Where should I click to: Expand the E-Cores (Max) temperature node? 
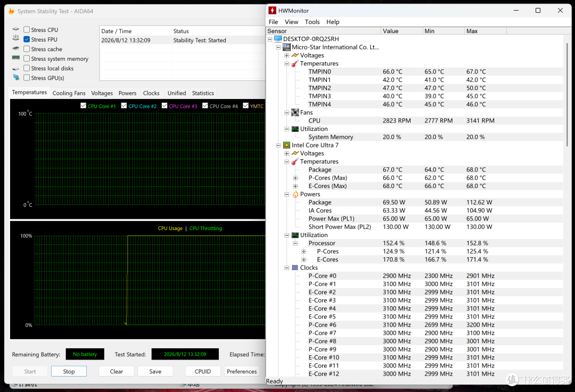(295, 186)
